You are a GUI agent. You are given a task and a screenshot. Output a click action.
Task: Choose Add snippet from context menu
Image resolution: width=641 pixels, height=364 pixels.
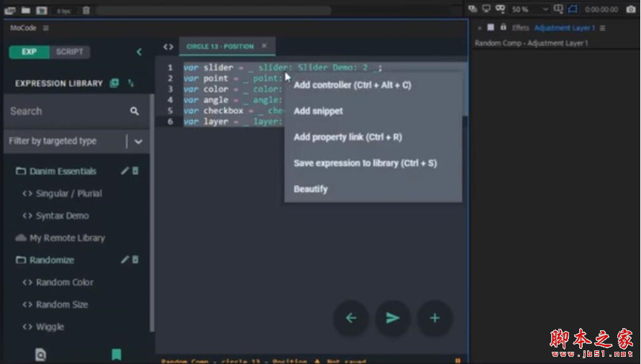[318, 111]
